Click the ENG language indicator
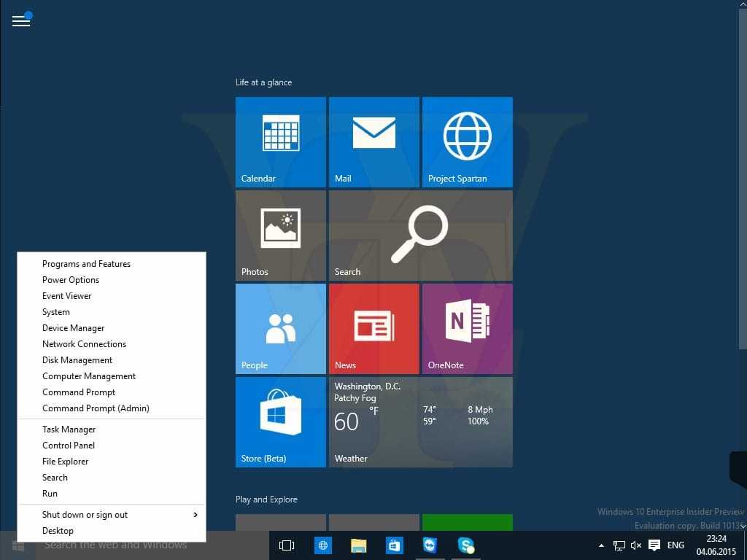747x560 pixels. click(x=676, y=545)
